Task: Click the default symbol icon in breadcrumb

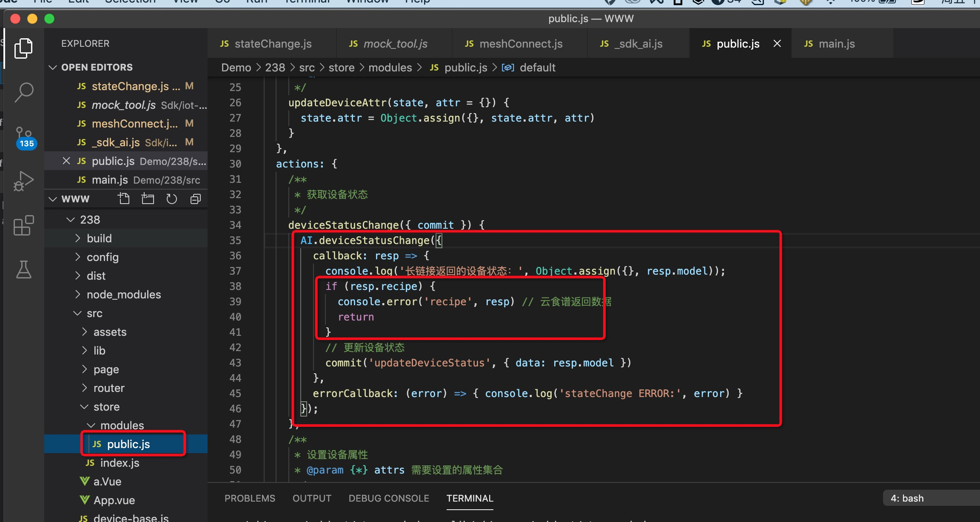Action: point(507,68)
